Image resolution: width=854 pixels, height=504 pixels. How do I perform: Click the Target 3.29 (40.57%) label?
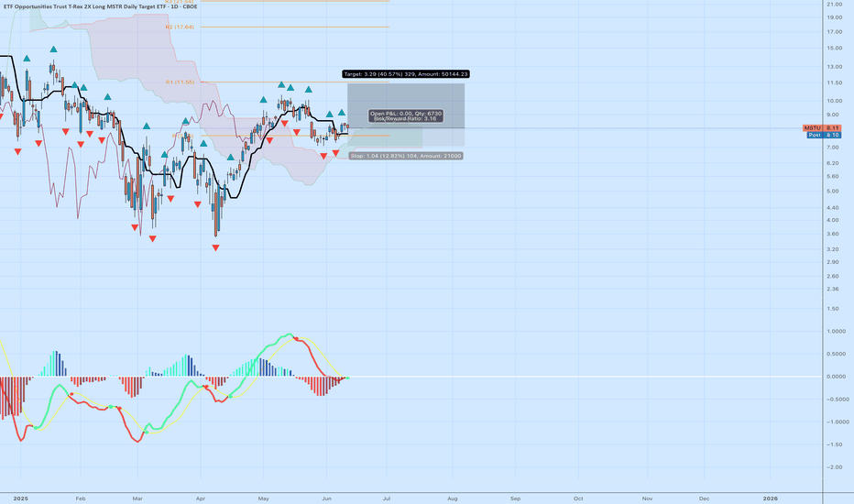click(406, 74)
